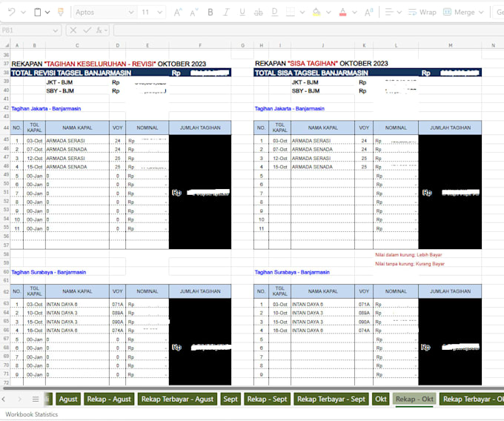
Task: Open alignment options dropdown arrow
Action: [x=399, y=13]
